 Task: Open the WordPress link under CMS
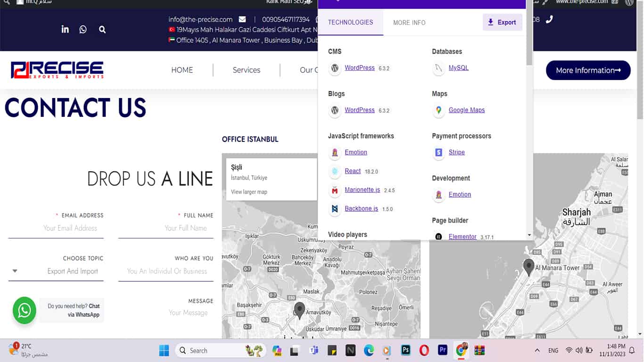click(360, 67)
